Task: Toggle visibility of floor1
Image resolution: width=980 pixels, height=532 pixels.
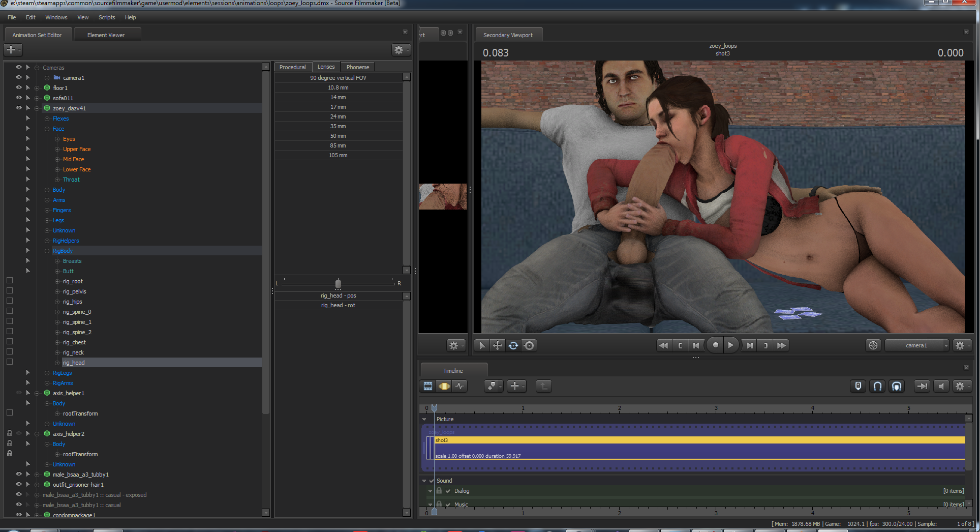Action: 19,87
